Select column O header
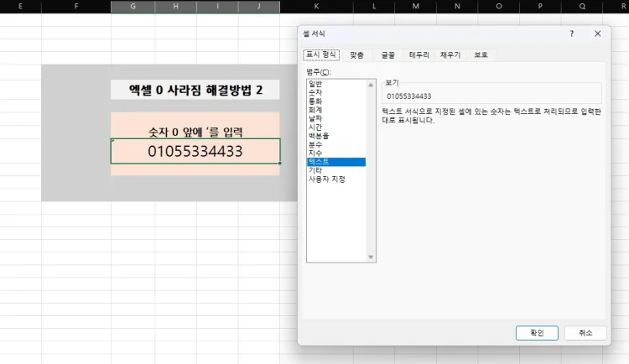629x364 pixels. pyautogui.click(x=499, y=7)
